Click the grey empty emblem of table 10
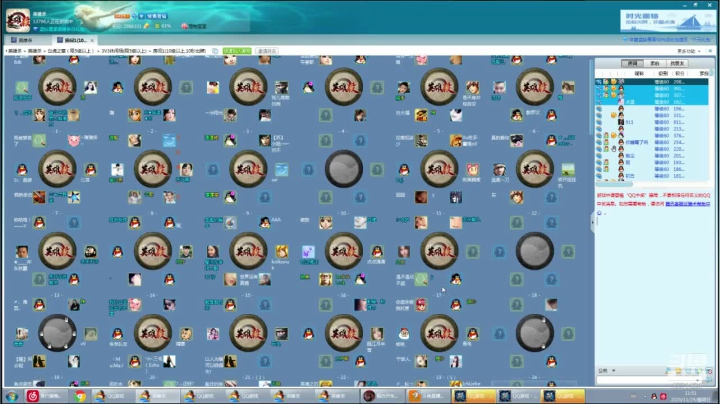The height and width of the screenshot is (404, 720). tap(343, 169)
